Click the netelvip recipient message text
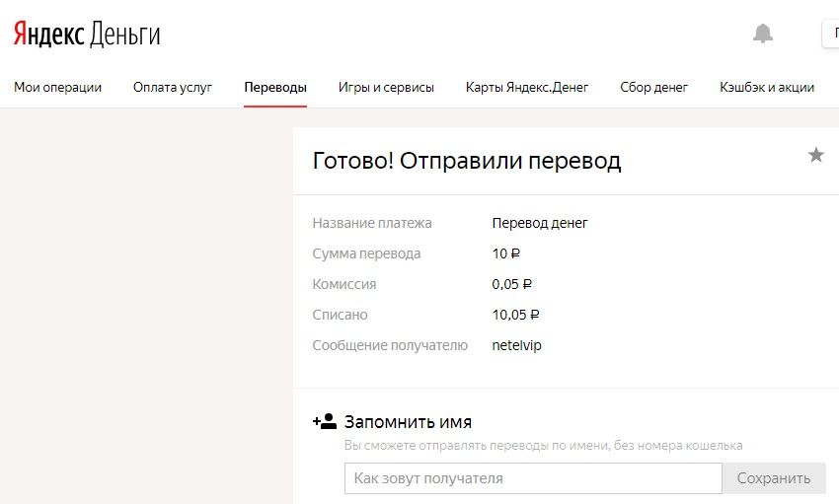 516,345
